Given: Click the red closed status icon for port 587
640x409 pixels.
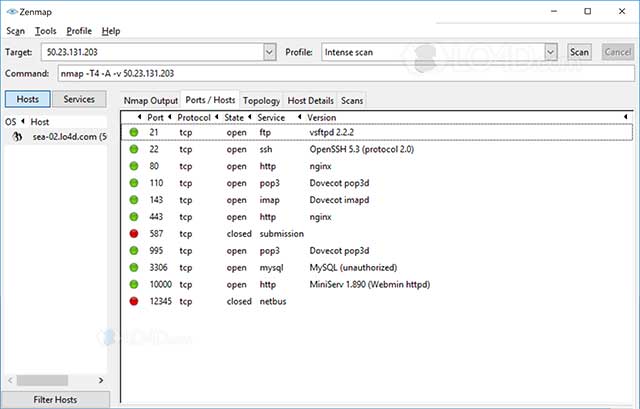Looking at the screenshot, I should [x=133, y=234].
